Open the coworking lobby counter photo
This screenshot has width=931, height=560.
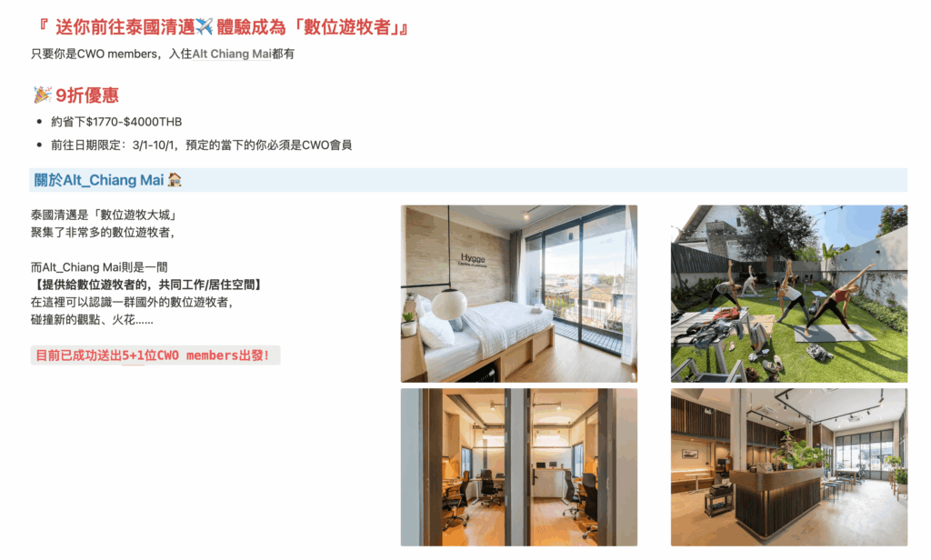point(789,467)
